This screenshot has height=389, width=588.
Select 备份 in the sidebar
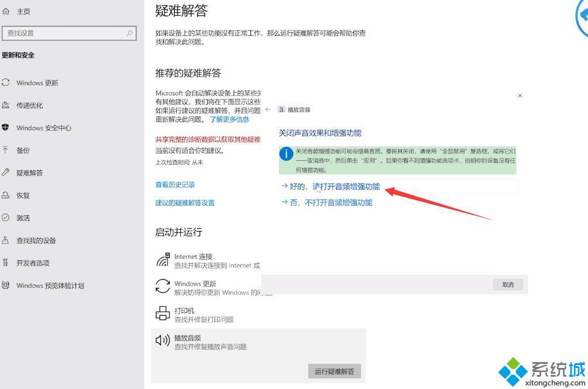point(23,150)
